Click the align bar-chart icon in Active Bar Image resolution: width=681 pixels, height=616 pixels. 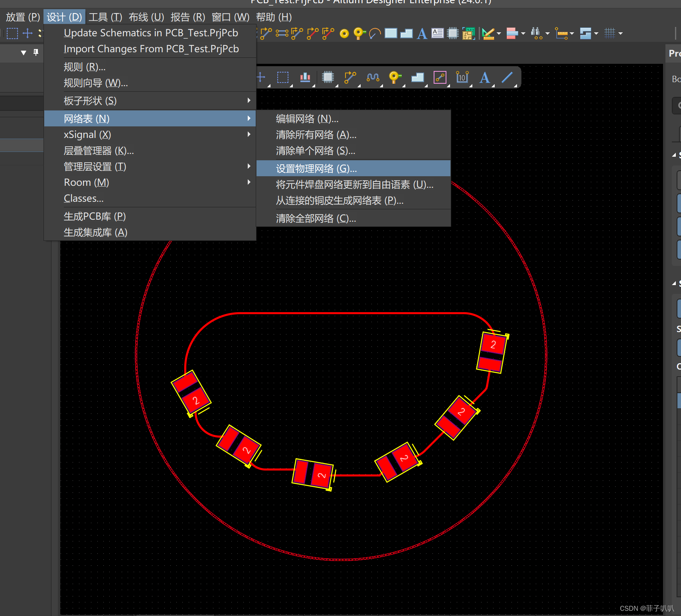click(305, 77)
